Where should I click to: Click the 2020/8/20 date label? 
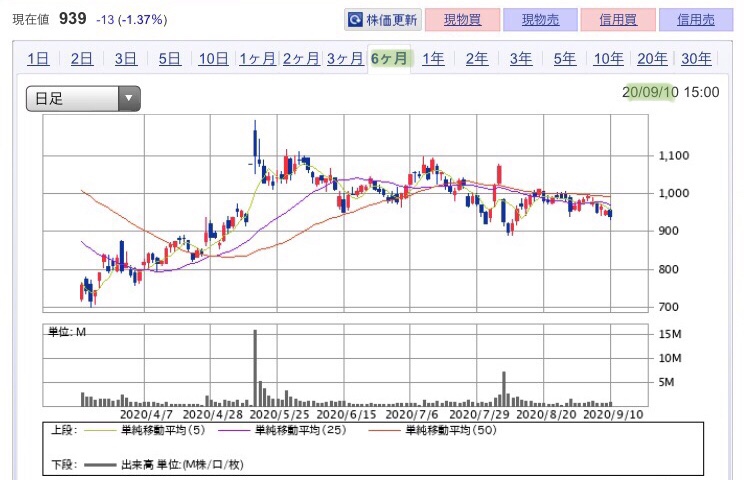(546, 415)
